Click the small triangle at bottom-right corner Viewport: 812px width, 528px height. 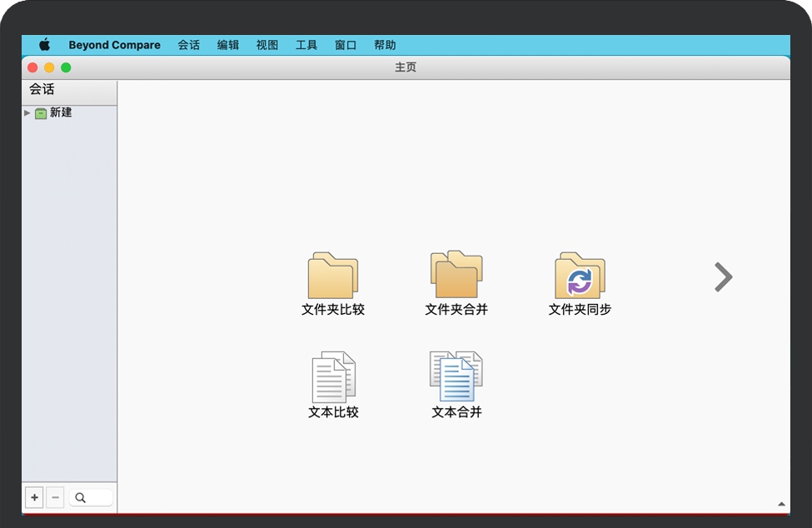781,504
